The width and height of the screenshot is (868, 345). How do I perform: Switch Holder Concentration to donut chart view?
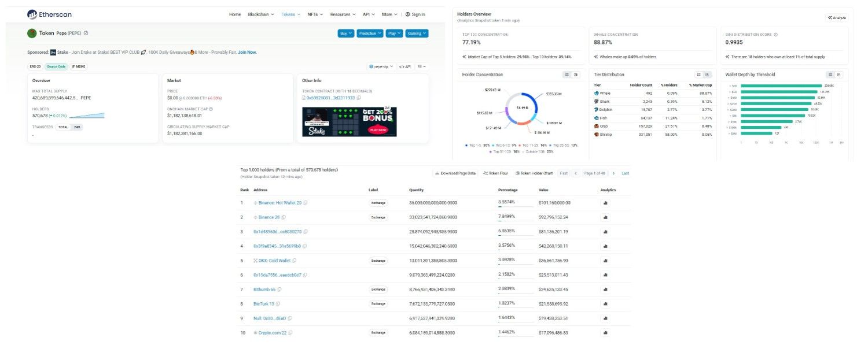coord(576,75)
